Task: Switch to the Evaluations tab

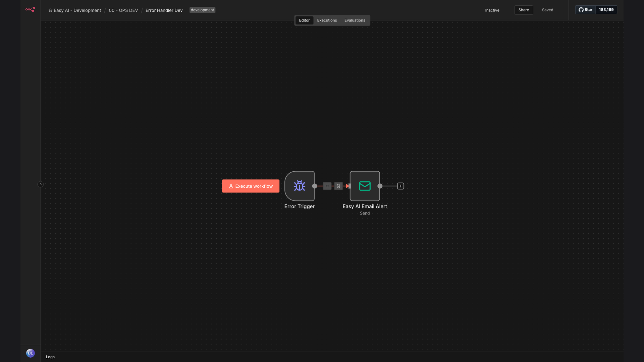Action: pos(355,20)
